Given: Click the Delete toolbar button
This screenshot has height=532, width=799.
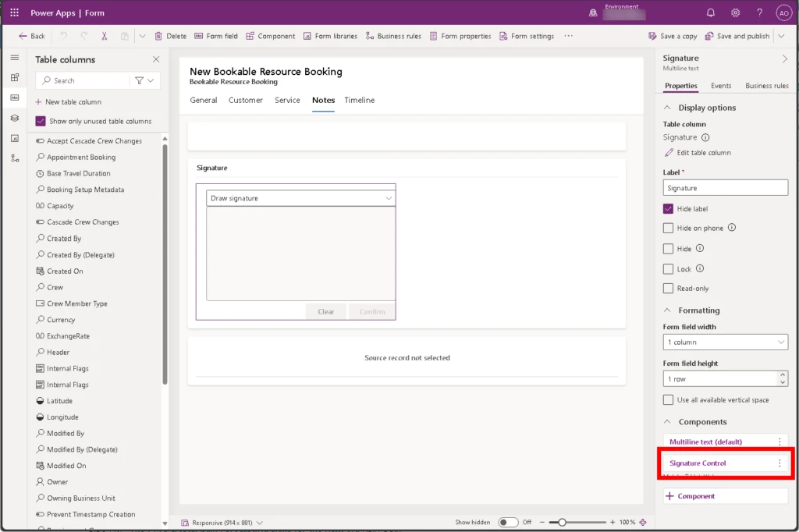Looking at the screenshot, I should tap(170, 36).
